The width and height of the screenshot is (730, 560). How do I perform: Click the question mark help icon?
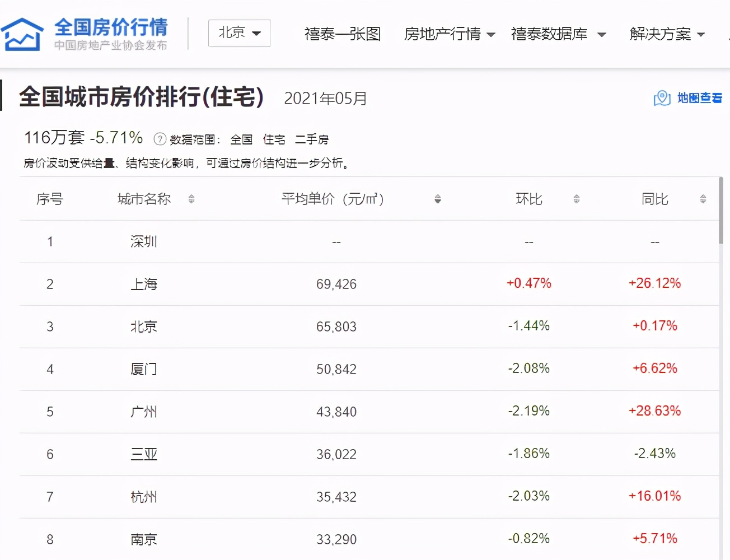(160, 139)
